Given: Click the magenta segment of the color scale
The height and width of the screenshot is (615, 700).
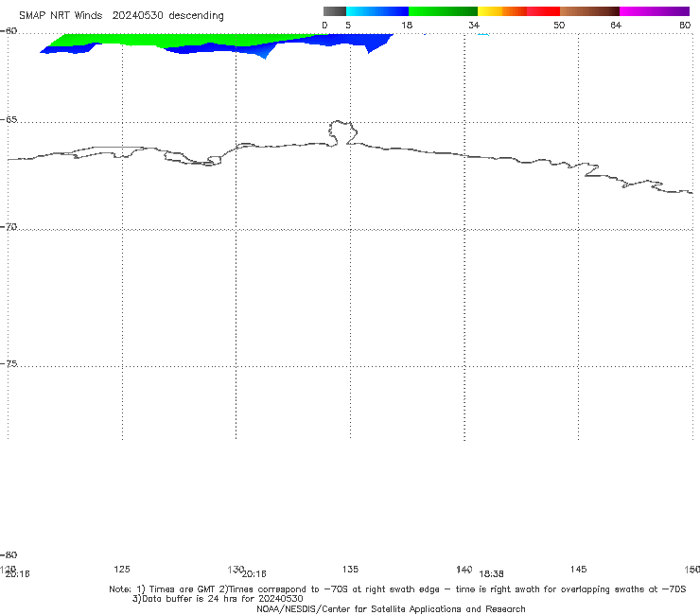Looking at the screenshot, I should pos(654,11).
